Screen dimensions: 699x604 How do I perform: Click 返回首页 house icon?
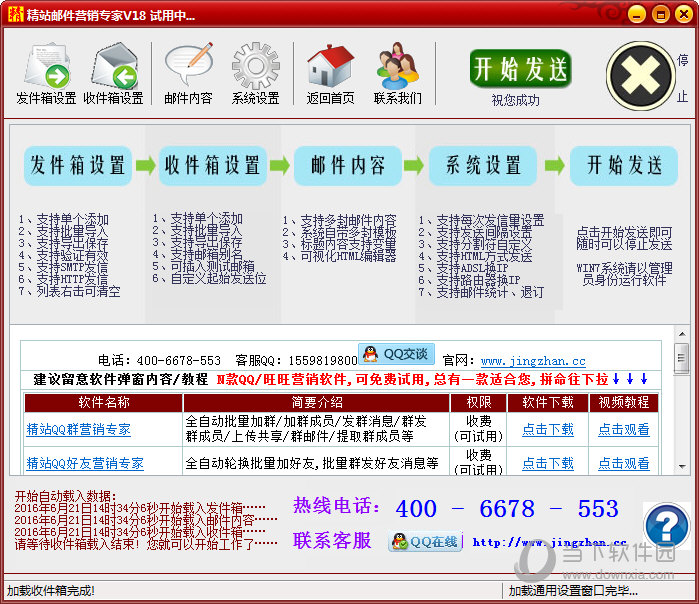[x=330, y=74]
